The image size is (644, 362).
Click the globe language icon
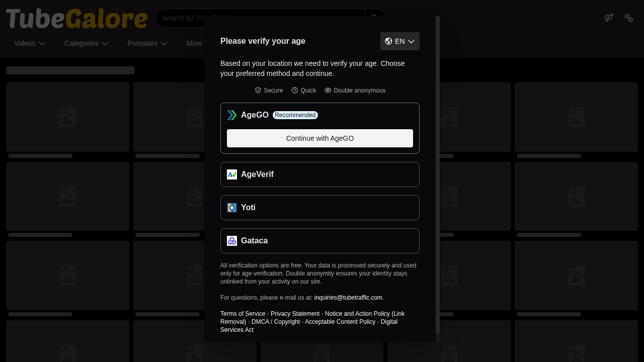(388, 41)
